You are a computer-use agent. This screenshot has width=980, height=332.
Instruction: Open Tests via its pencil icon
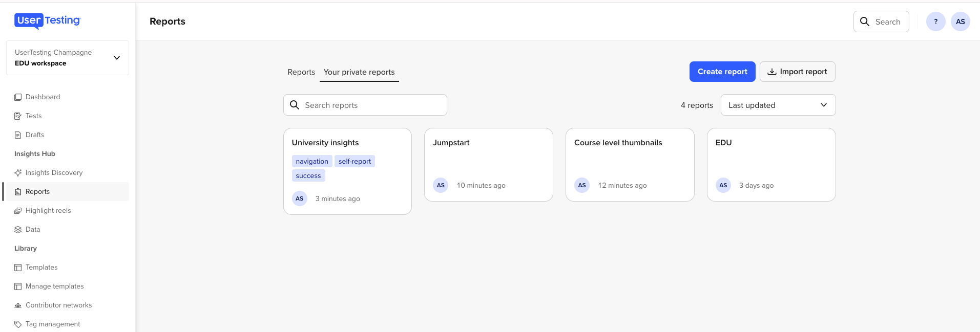point(18,116)
